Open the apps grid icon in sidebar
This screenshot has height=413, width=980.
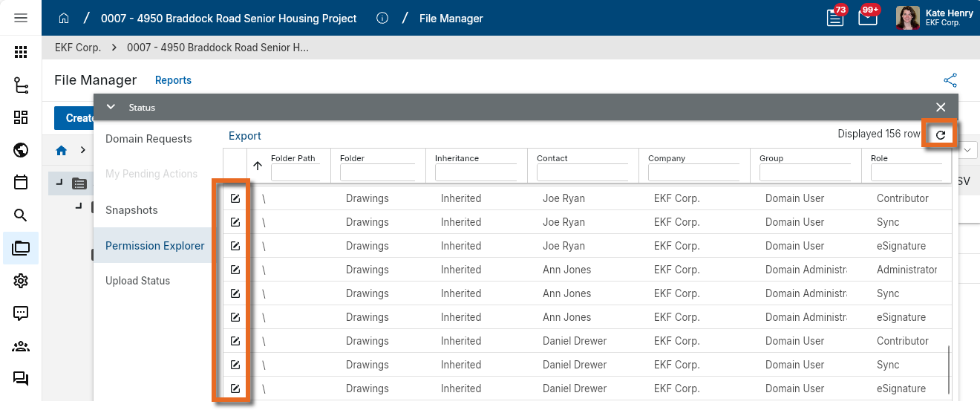tap(21, 52)
